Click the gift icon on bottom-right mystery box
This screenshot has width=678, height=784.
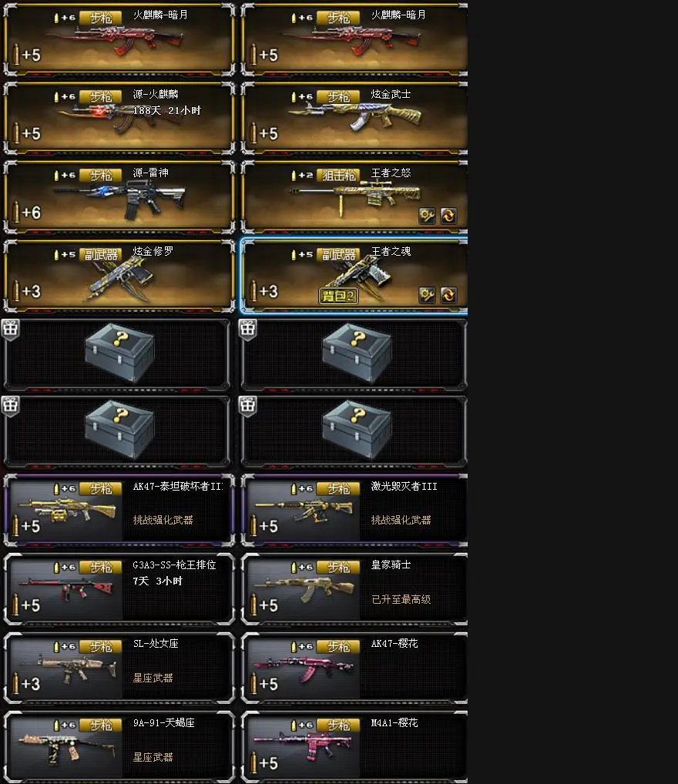pos(247,406)
